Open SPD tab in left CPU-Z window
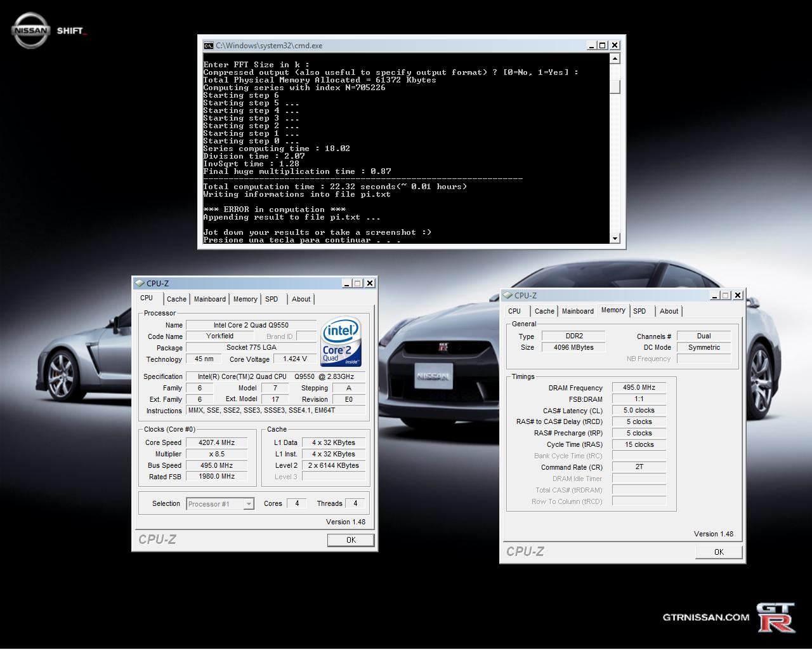The height and width of the screenshot is (650, 812). tap(272, 299)
